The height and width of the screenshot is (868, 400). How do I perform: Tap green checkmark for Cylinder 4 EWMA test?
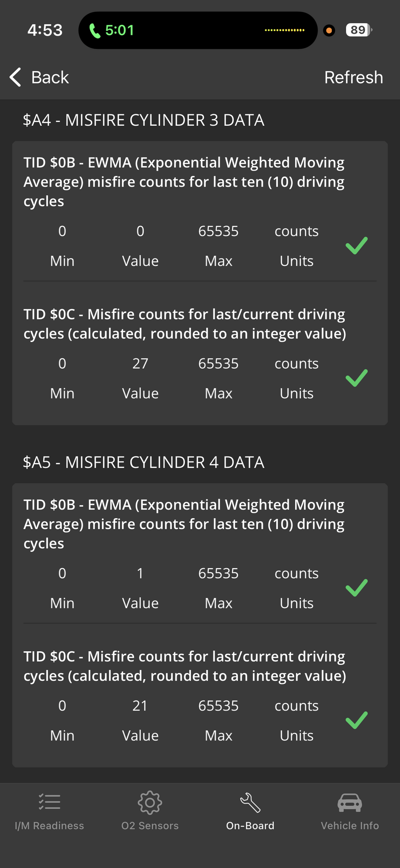click(x=357, y=588)
